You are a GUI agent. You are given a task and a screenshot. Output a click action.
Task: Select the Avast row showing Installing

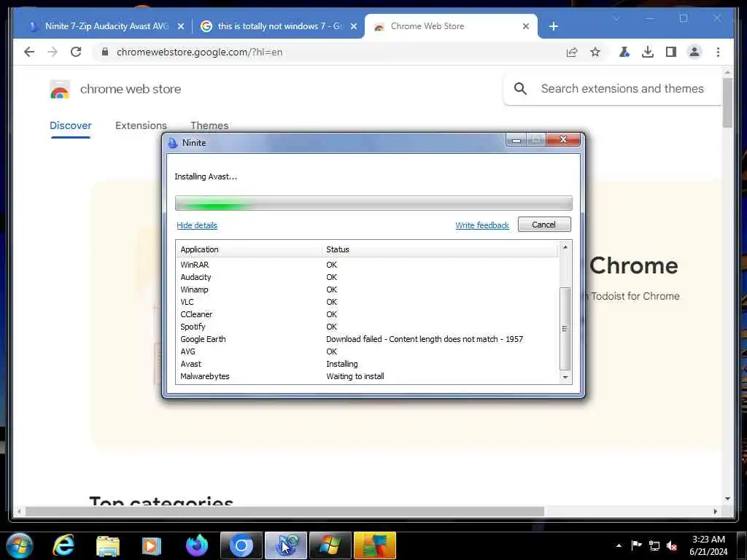[x=367, y=364]
